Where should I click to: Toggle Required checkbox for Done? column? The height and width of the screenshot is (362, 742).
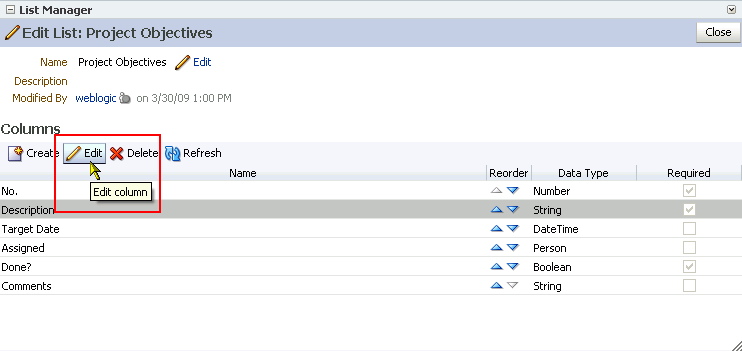coord(689,266)
